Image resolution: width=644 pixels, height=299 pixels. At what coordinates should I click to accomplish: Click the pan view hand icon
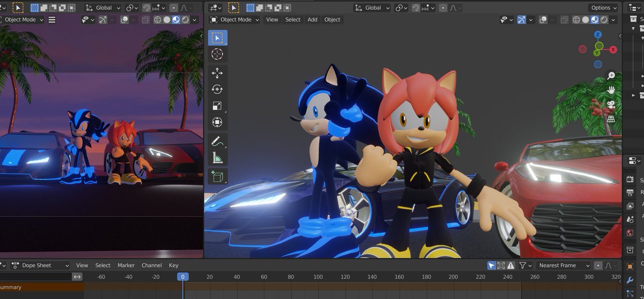coord(611,91)
